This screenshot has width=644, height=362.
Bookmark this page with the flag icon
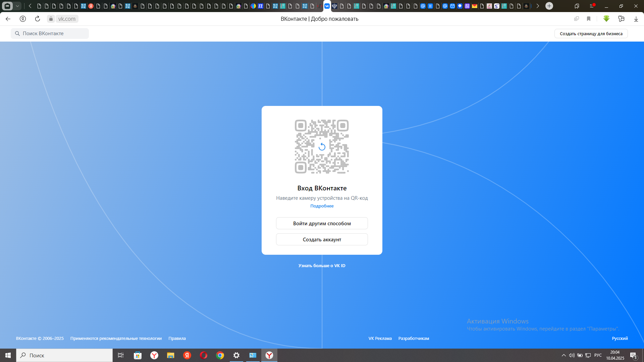[589, 19]
